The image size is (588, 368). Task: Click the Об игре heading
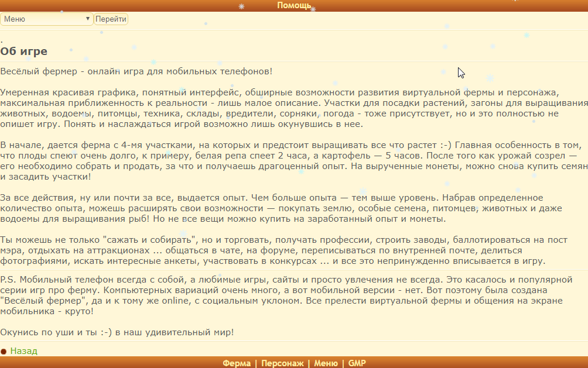click(x=24, y=51)
